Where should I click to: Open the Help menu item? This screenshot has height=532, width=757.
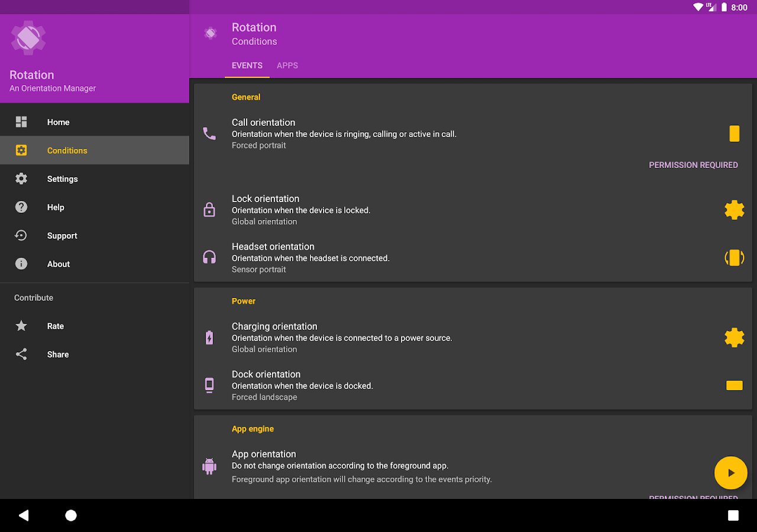(x=95, y=207)
